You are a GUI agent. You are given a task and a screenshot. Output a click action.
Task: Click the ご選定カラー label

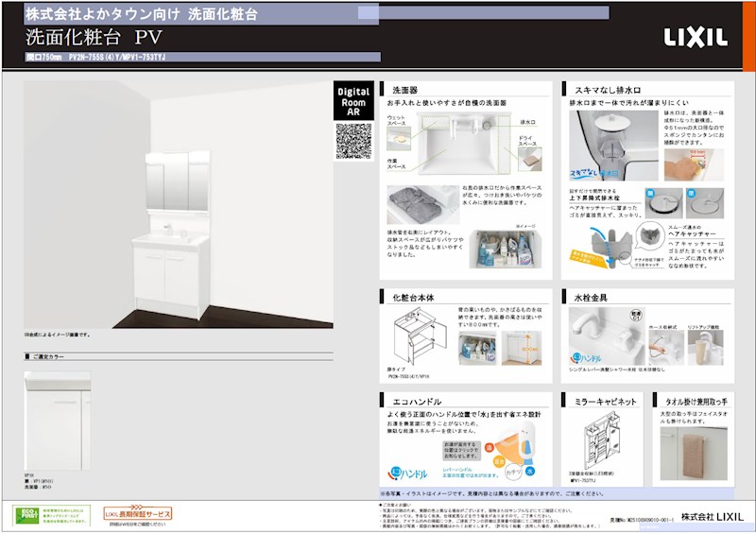(x=48, y=357)
